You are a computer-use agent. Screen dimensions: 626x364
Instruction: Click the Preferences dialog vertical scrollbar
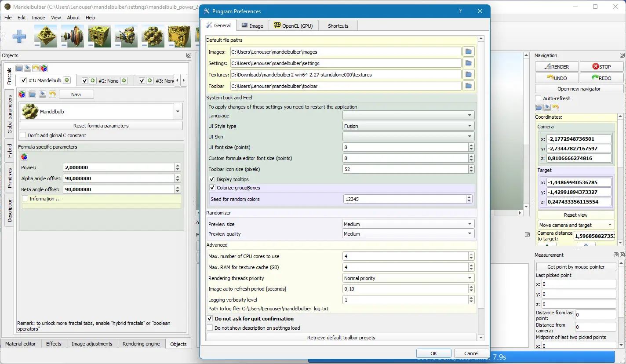click(481, 188)
